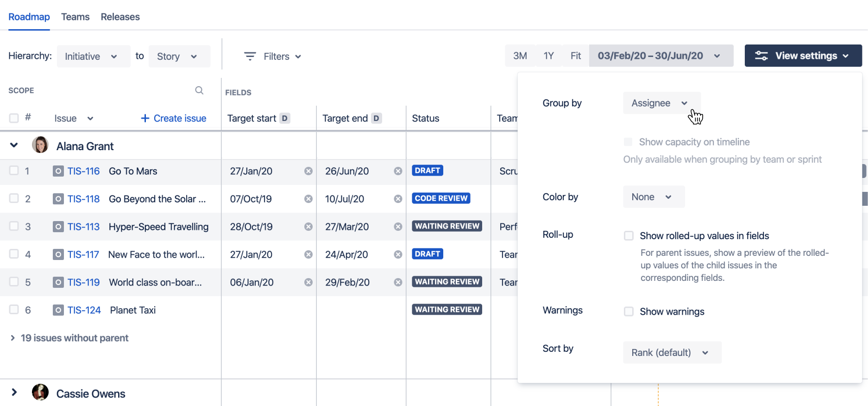
Task: Toggle the select-all issues checkbox
Action: [x=14, y=118]
